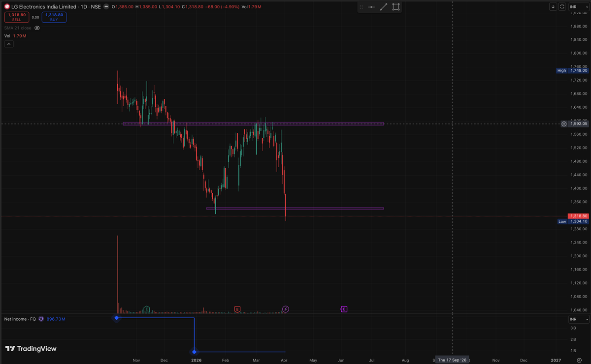The image size is (591, 364).
Task: Click the LG Electronics India Limited symbol title
Action: (x=44, y=7)
